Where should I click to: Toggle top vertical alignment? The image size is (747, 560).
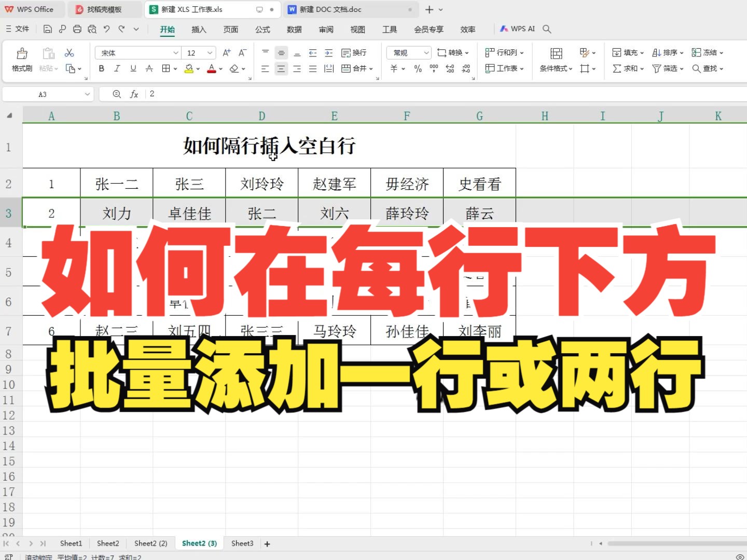[x=265, y=53]
